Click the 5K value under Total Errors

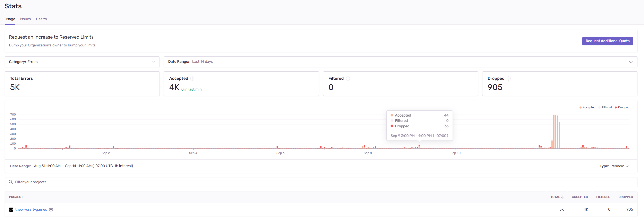coord(15,87)
